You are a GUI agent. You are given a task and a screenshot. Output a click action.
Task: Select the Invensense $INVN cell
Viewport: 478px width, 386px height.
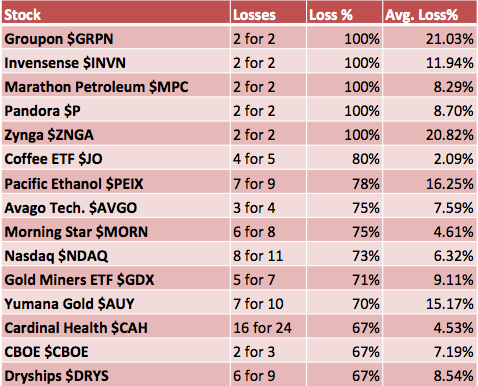coord(116,62)
